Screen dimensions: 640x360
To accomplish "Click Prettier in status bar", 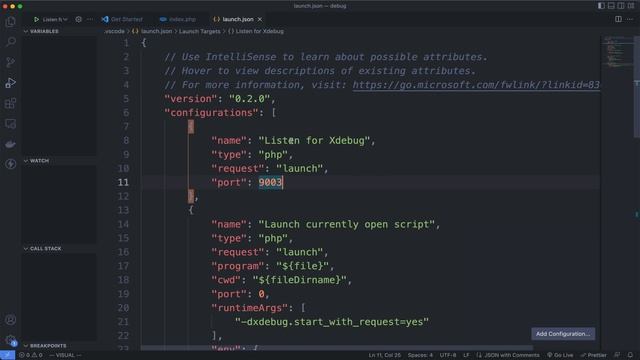I will (x=593, y=355).
